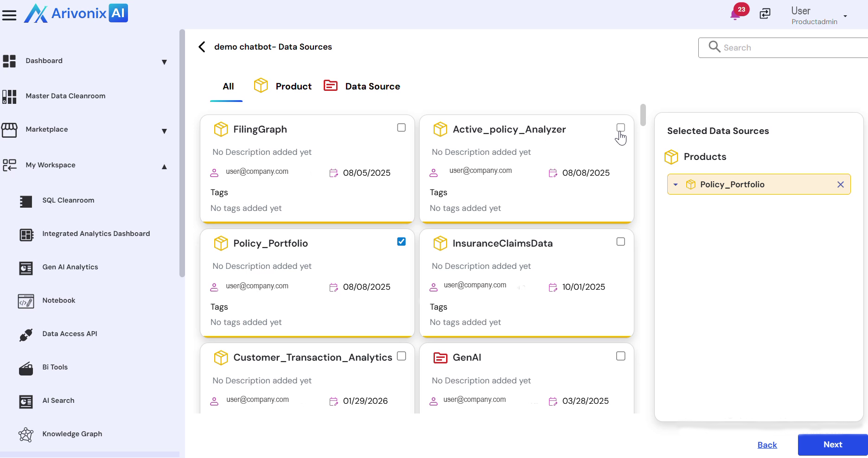Click the Back link

pyautogui.click(x=767, y=445)
